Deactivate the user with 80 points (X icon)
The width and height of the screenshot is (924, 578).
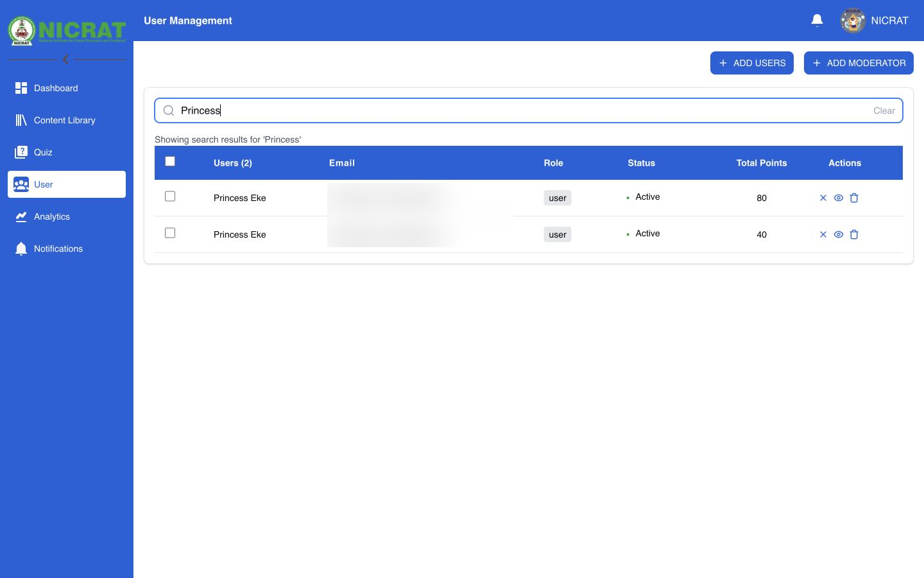(823, 198)
